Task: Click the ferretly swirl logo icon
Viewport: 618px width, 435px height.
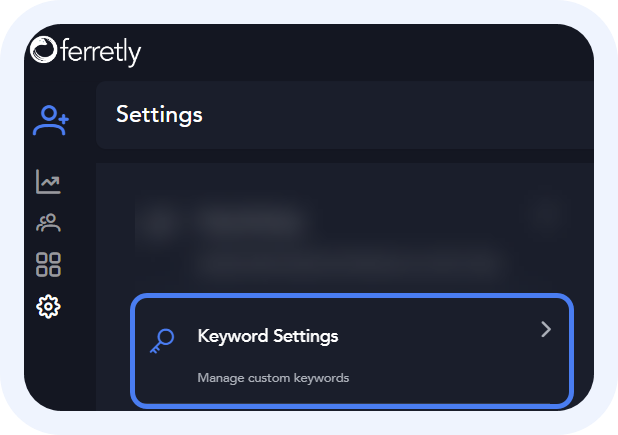Action: 44,50
